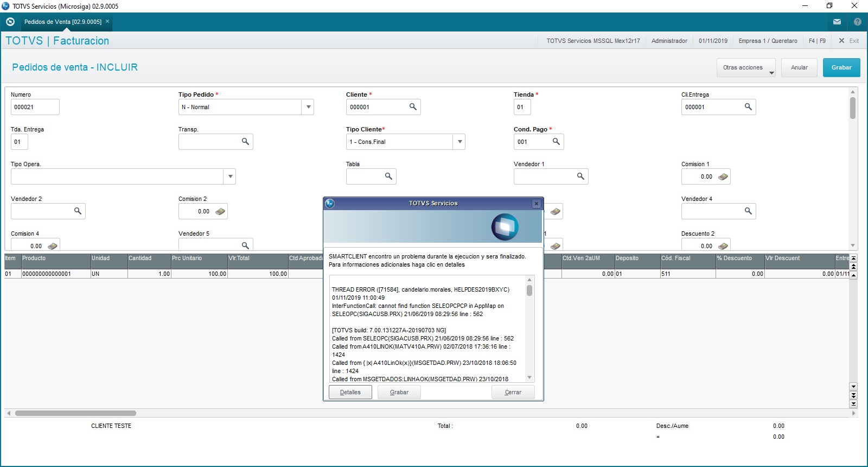Open the Cond. Pago lookup magnifier
868x467 pixels.
(x=556, y=142)
